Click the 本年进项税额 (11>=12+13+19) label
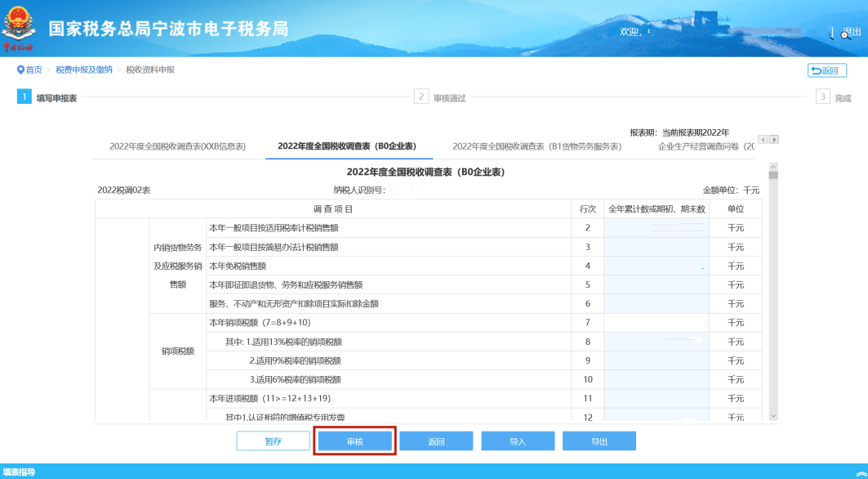 tap(270, 399)
